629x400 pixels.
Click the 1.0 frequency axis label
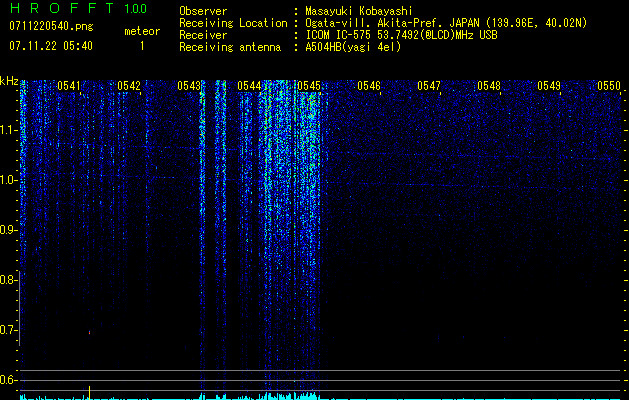(x=8, y=180)
